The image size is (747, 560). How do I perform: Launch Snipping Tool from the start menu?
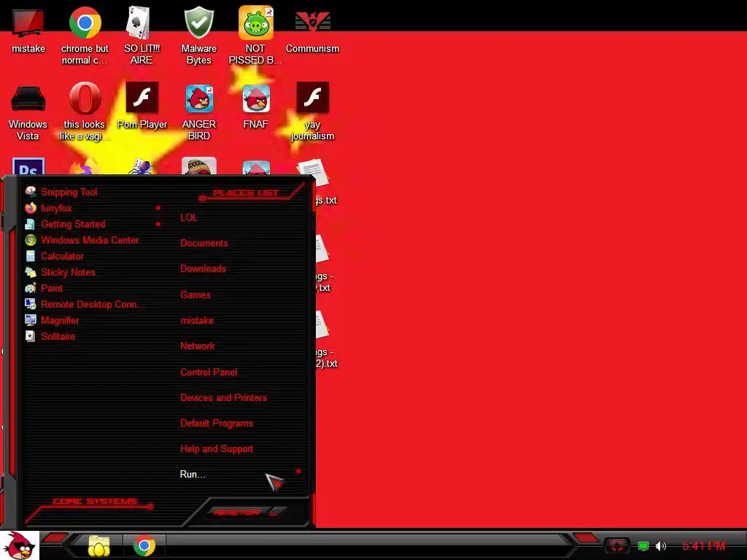pos(69,192)
